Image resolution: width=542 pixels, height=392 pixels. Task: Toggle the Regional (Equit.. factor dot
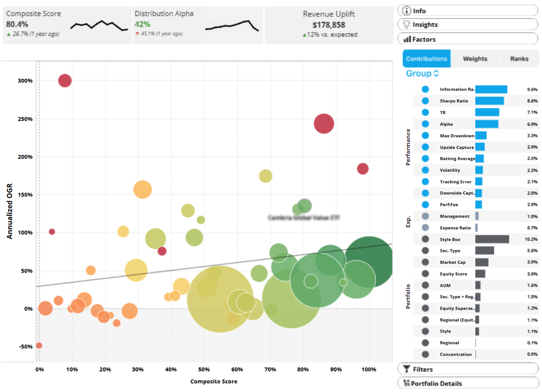tap(425, 319)
